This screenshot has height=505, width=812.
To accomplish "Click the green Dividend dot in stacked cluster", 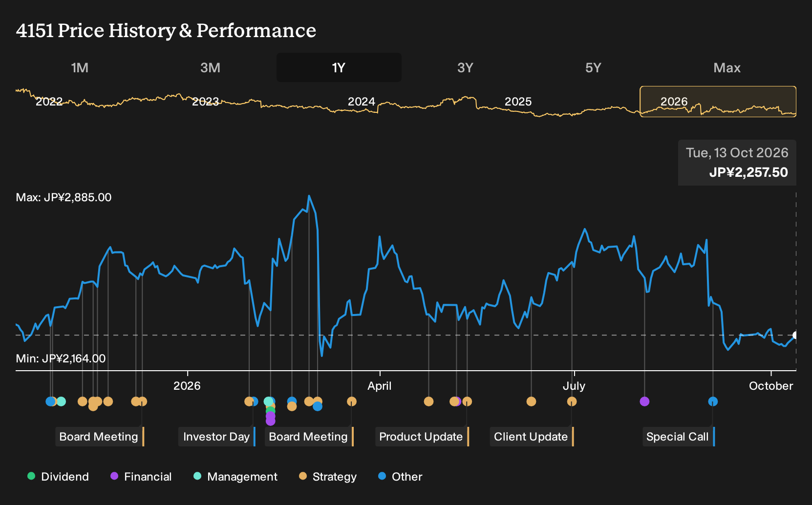I will pos(270,411).
